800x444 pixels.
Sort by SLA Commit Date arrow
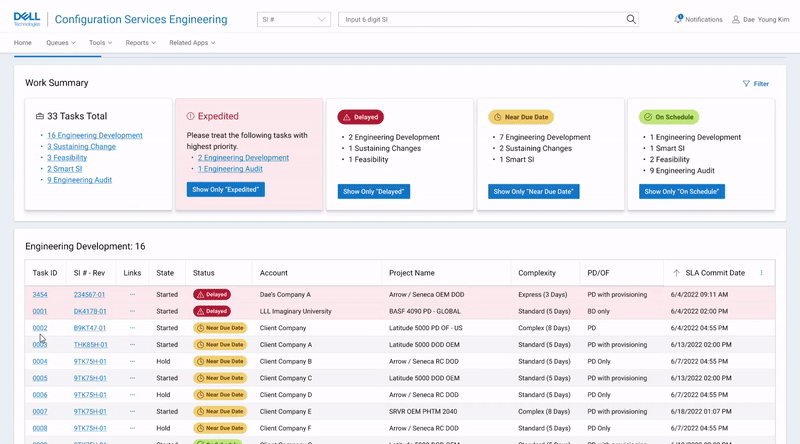pyautogui.click(x=676, y=273)
